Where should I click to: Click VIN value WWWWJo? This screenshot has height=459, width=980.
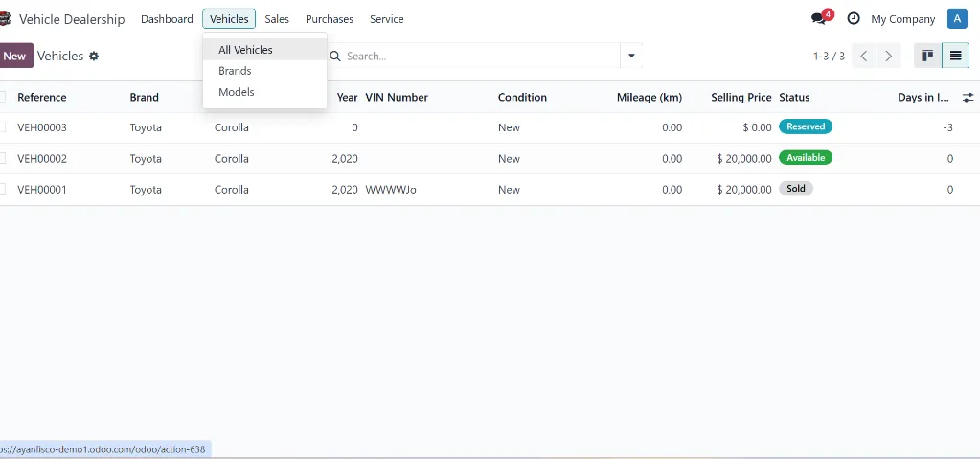pyautogui.click(x=391, y=190)
